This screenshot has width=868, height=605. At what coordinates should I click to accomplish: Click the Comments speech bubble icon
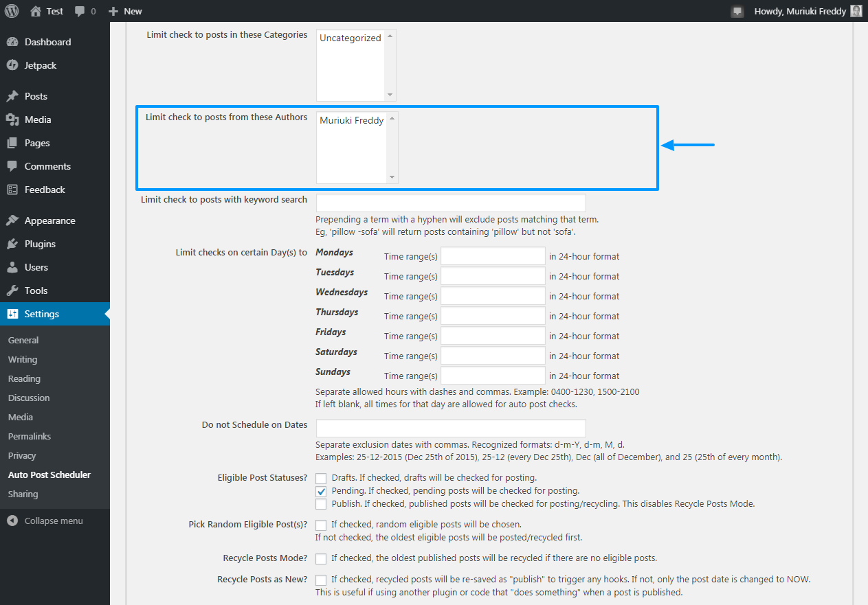(12, 166)
